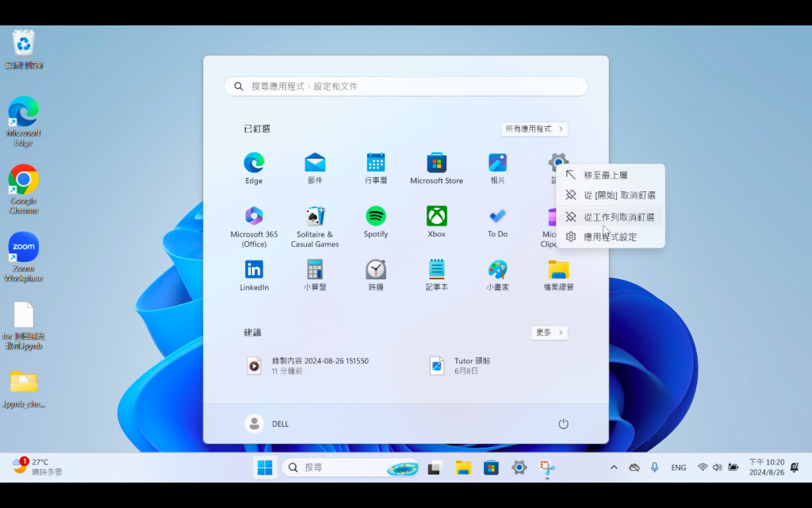The image size is (812, 508).
Task: Open Snipping Tool on the taskbar
Action: [x=547, y=468]
